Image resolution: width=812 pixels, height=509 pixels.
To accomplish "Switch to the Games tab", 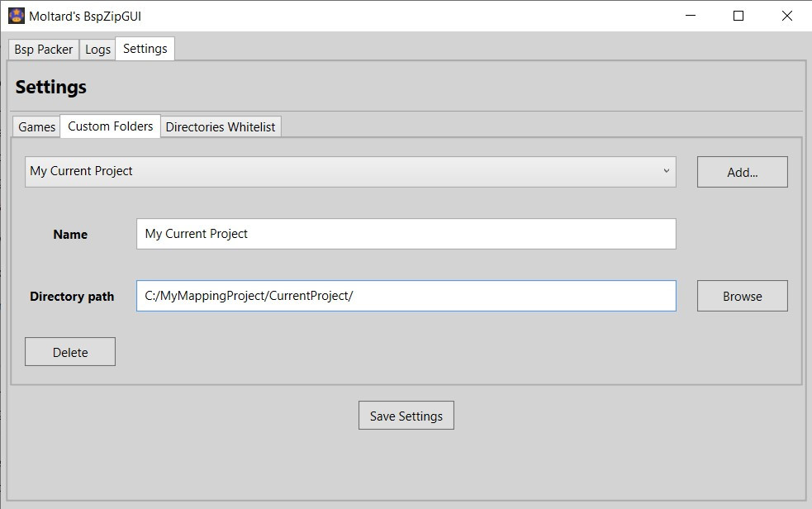I will click(36, 126).
